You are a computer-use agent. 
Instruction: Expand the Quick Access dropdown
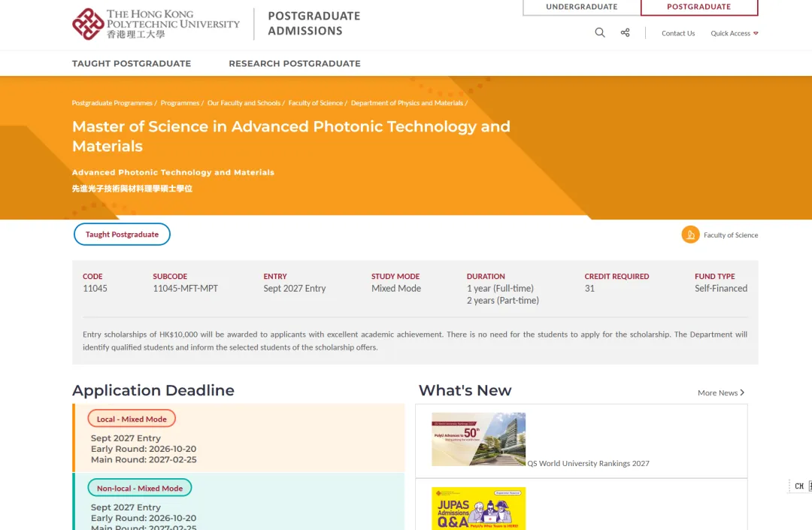point(735,33)
